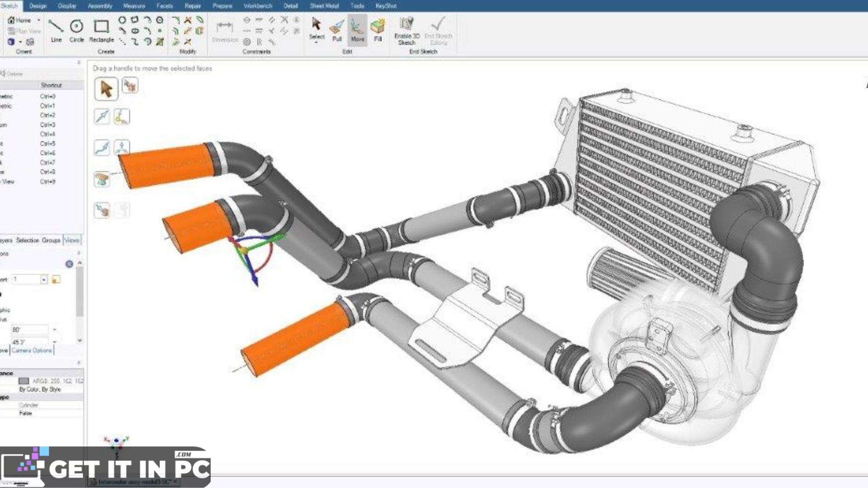Image resolution: width=868 pixels, height=488 pixels.
Task: Click the large arrow Select tool guide
Action: pos(106,89)
